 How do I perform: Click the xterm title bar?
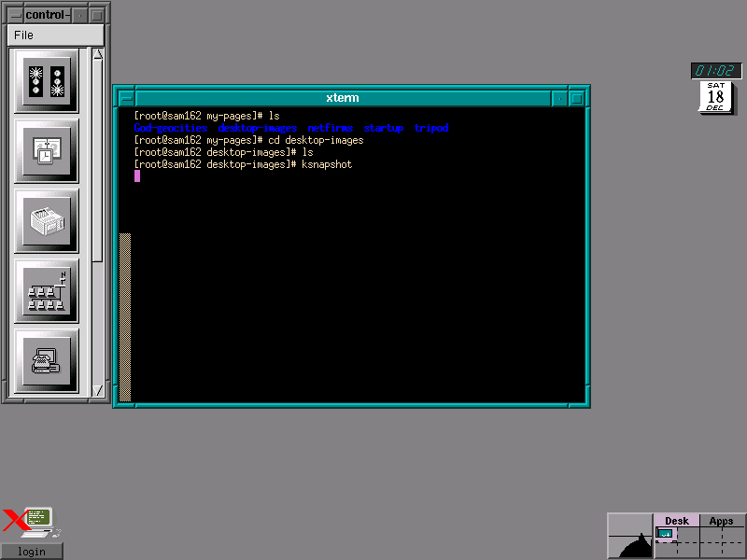(x=343, y=98)
